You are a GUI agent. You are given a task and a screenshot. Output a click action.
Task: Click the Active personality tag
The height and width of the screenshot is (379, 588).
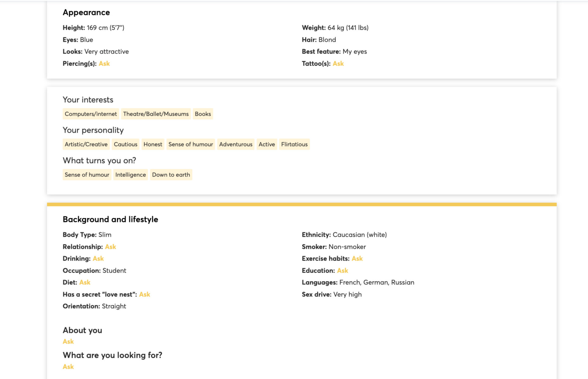(x=267, y=144)
